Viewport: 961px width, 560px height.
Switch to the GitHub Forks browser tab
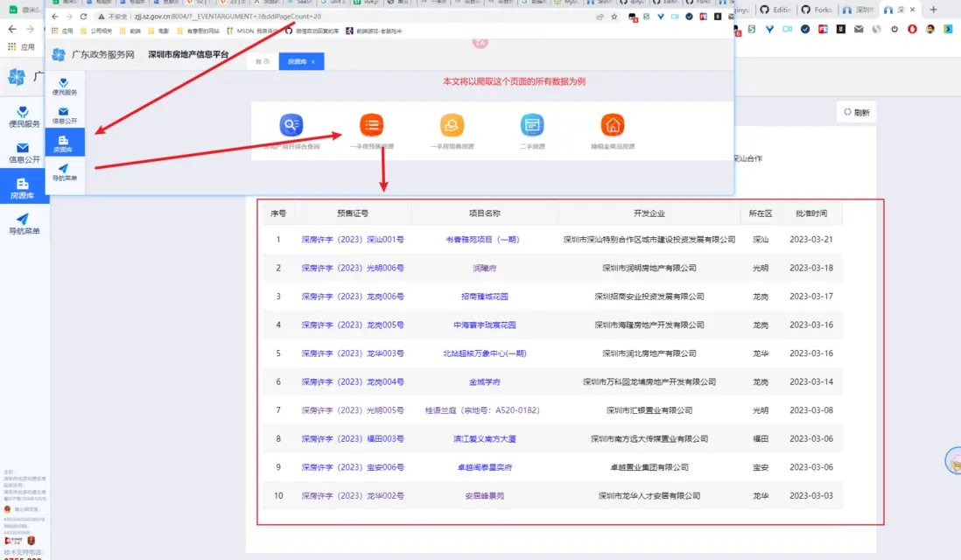point(817,10)
